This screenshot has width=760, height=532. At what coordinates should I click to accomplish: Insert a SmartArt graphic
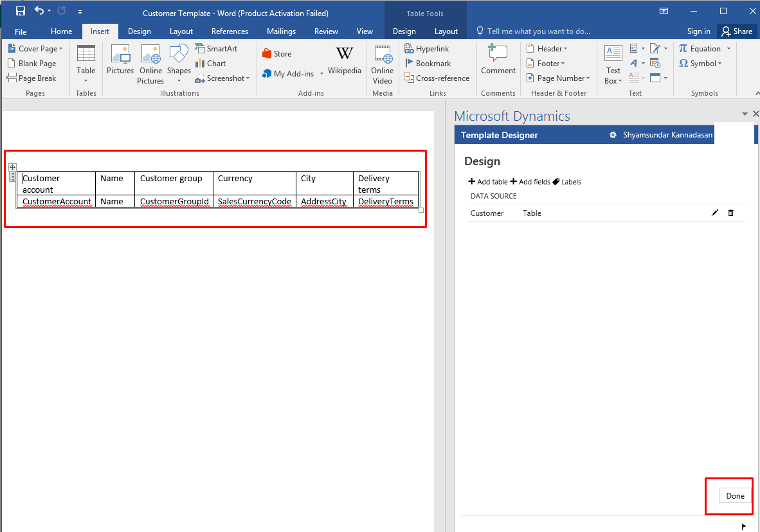click(x=216, y=48)
